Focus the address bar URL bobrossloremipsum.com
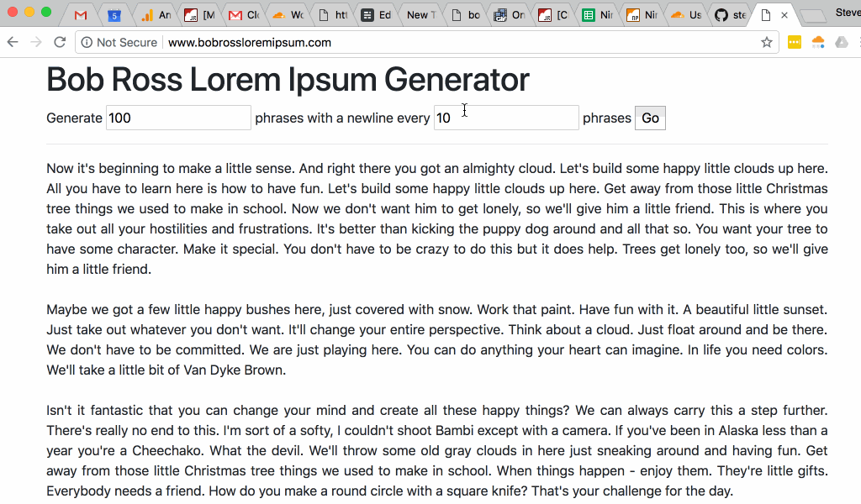This screenshot has width=861, height=504. pos(249,42)
